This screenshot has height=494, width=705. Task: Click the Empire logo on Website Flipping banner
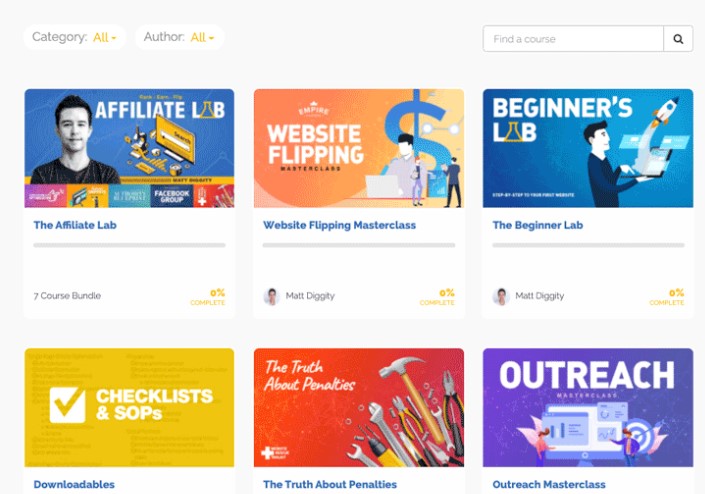(x=313, y=109)
